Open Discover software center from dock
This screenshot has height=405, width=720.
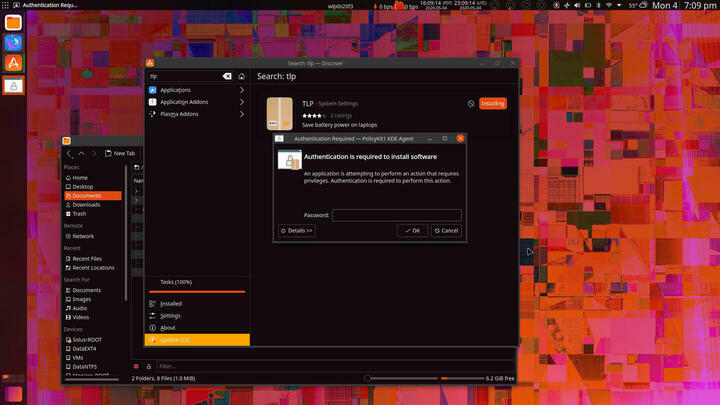pyautogui.click(x=13, y=63)
